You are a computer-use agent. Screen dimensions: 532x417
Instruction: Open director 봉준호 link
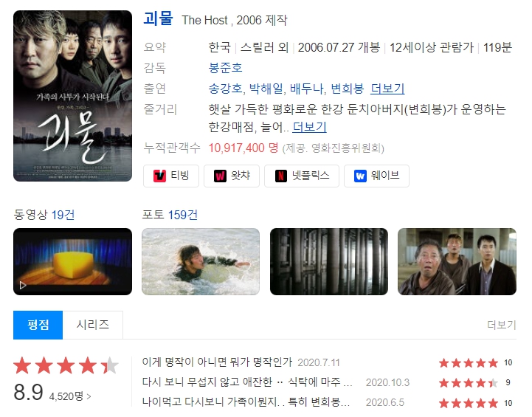pos(225,68)
